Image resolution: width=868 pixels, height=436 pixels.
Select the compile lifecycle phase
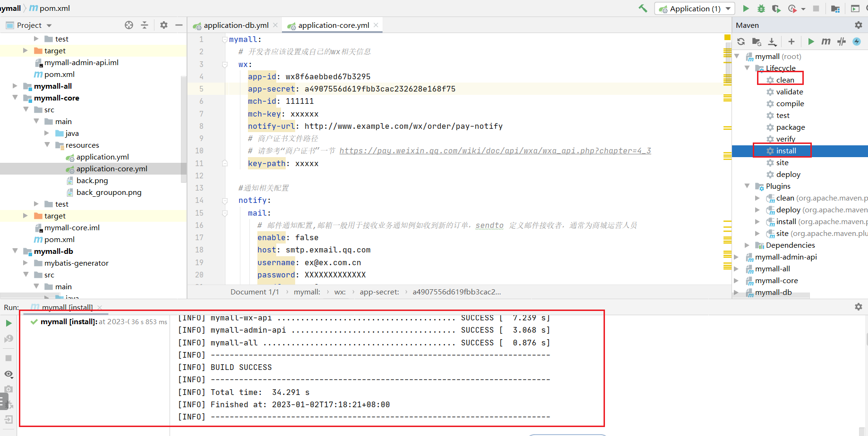pyautogui.click(x=790, y=103)
